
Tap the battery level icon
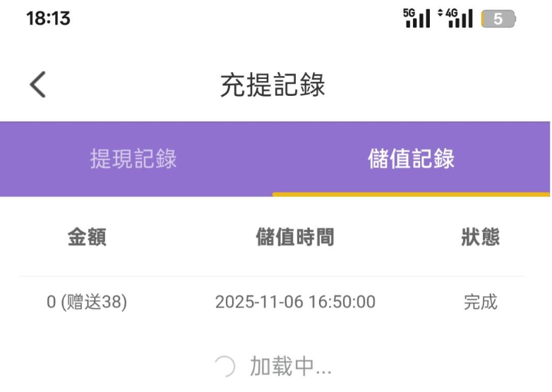[x=498, y=19]
